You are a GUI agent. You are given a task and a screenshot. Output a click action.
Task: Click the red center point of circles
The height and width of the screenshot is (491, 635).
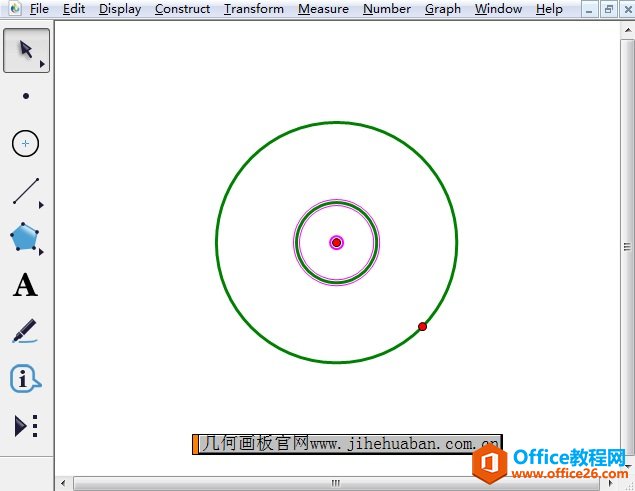pos(336,242)
